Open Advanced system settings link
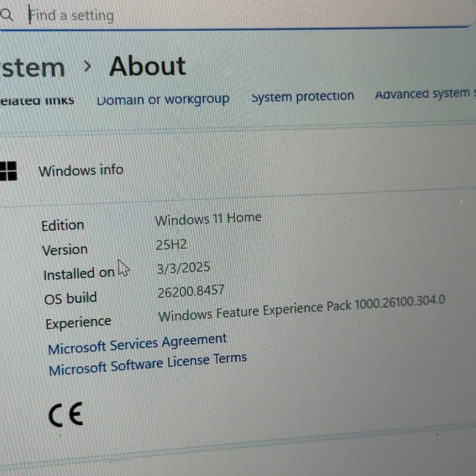 coord(425,94)
